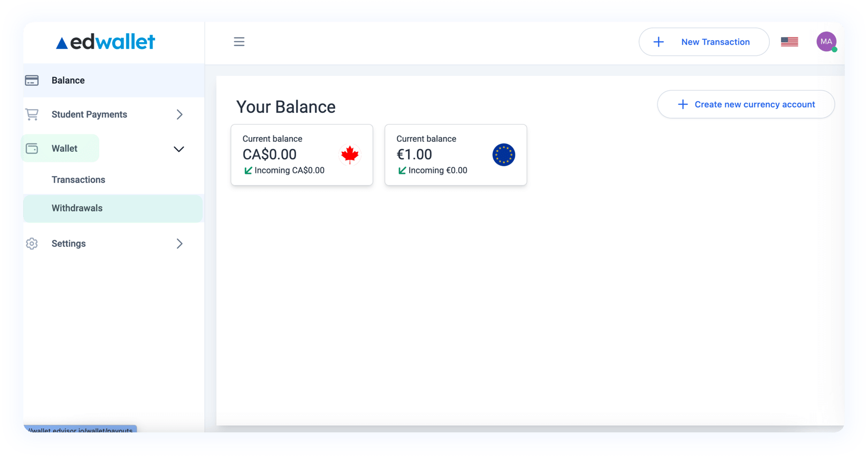Select the CA$0.00 current balance card
Viewport: 868px width, 457px height.
[301, 154]
